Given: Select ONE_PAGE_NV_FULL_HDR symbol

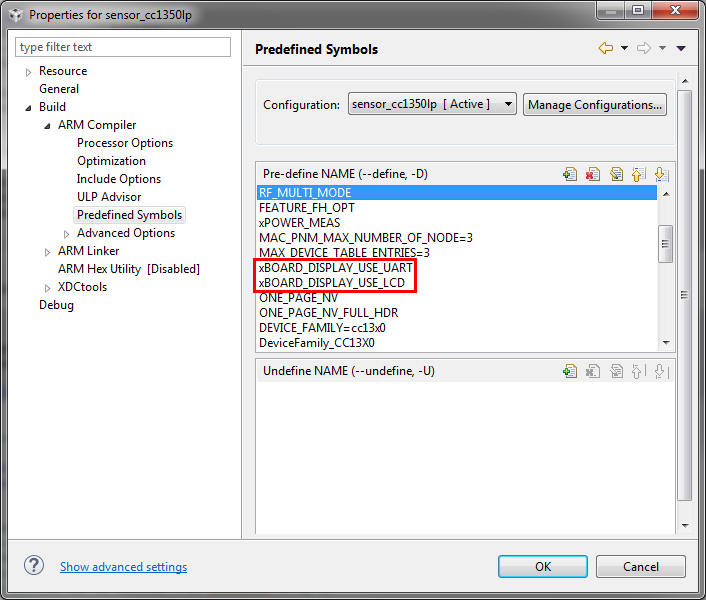Looking at the screenshot, I should (457, 313).
